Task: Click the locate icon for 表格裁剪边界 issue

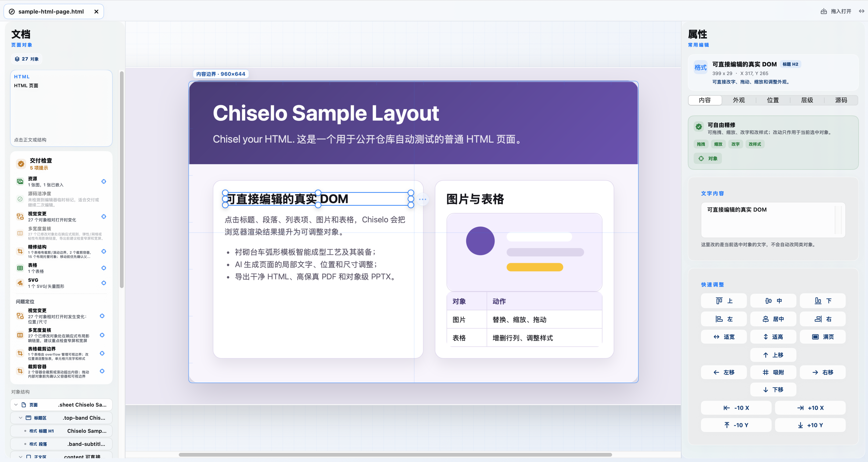Action: point(102,353)
